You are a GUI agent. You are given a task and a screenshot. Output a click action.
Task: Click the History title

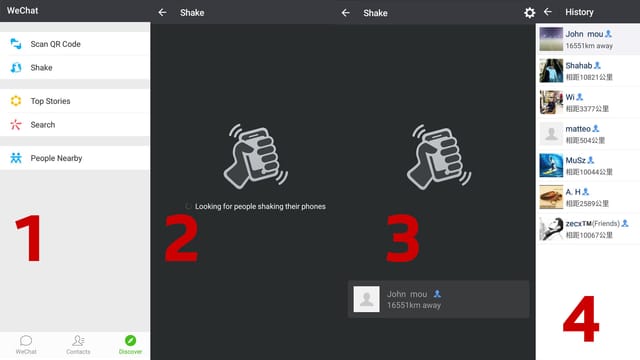pos(579,12)
